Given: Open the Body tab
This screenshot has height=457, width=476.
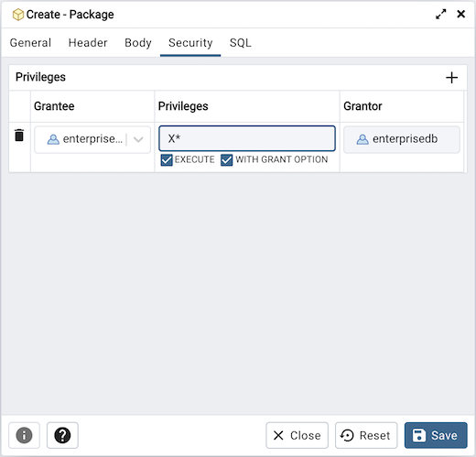Looking at the screenshot, I should [138, 43].
